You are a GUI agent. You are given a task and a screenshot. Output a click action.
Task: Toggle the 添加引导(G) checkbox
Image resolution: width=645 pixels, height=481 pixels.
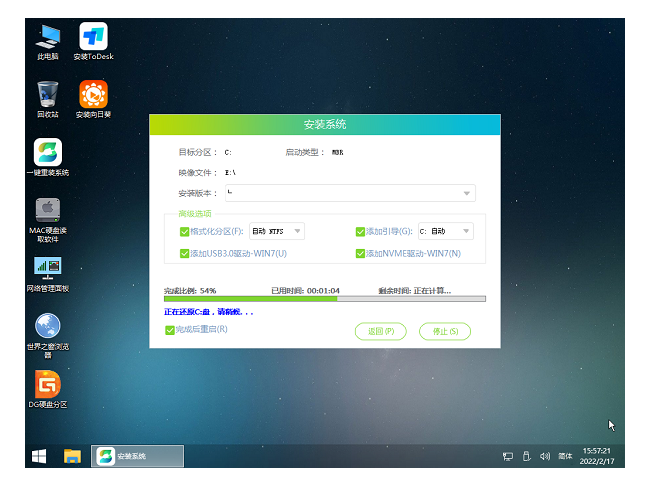tap(360, 231)
